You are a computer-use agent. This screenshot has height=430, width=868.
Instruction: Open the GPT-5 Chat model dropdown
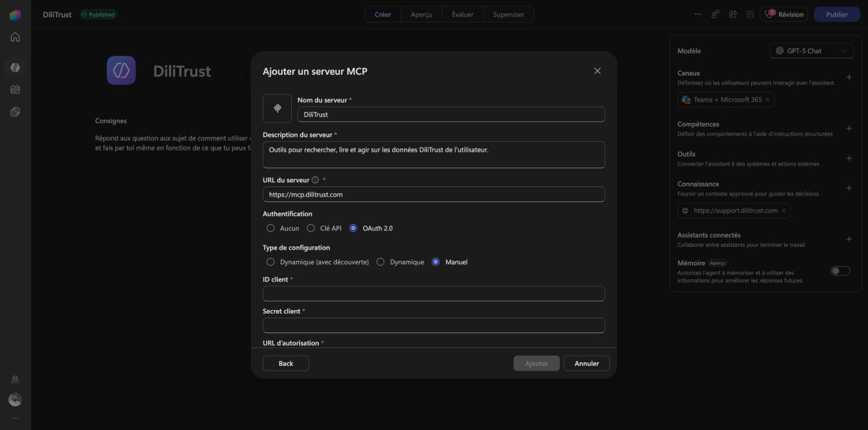click(x=812, y=51)
